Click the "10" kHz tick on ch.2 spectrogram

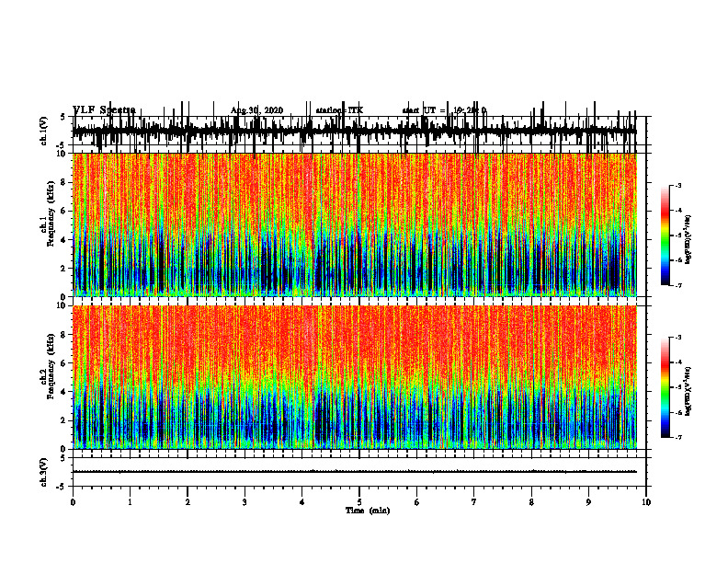click(63, 305)
